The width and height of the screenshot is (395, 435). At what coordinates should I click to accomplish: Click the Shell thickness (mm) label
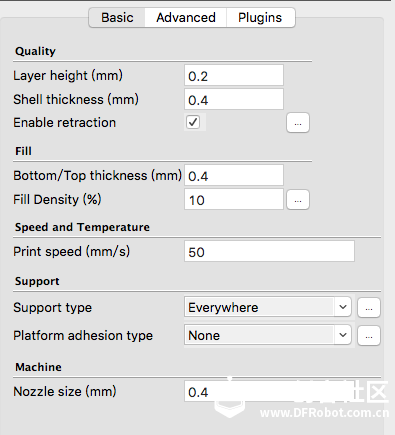[76, 99]
